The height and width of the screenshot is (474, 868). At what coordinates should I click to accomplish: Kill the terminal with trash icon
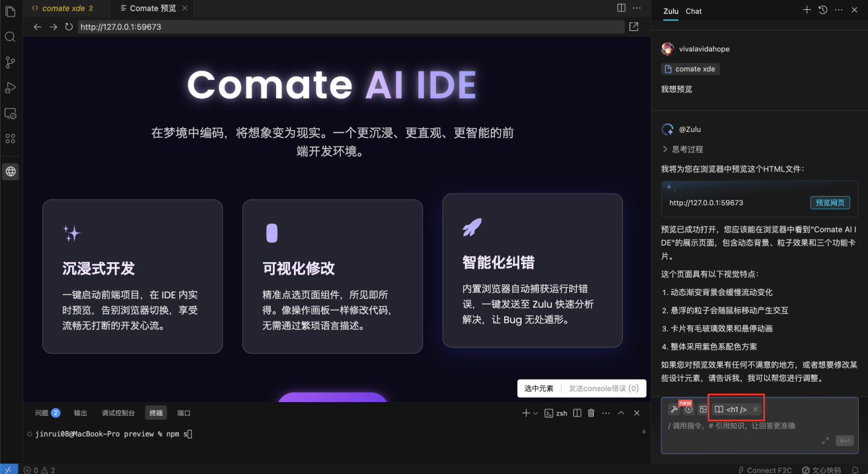coord(591,413)
